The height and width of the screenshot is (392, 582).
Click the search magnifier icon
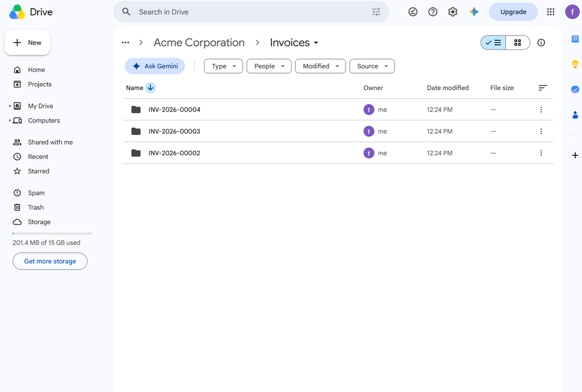[126, 12]
